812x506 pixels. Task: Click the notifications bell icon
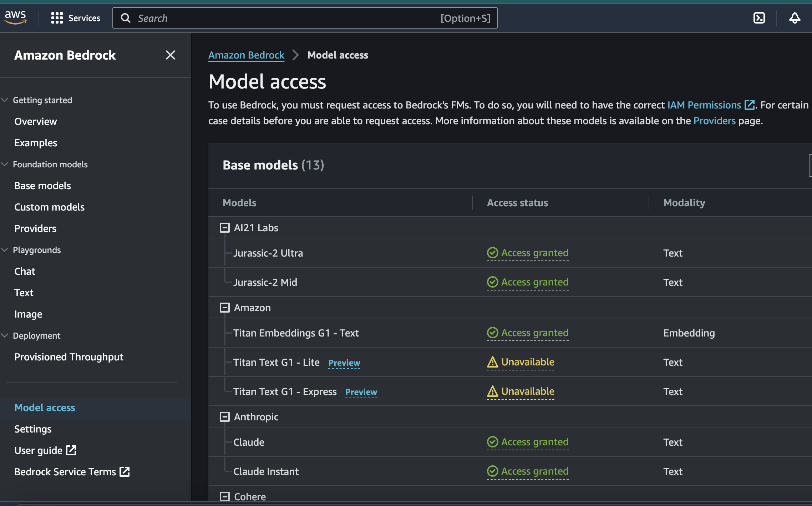click(795, 18)
